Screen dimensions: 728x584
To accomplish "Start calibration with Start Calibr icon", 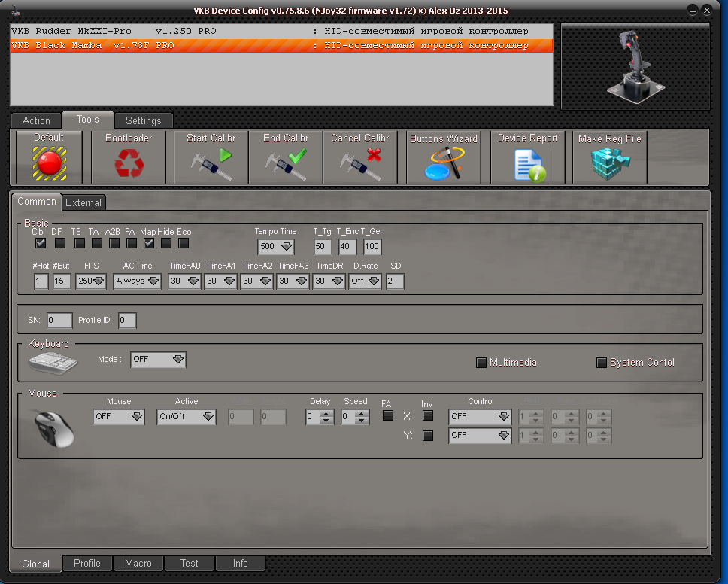I will [x=211, y=163].
